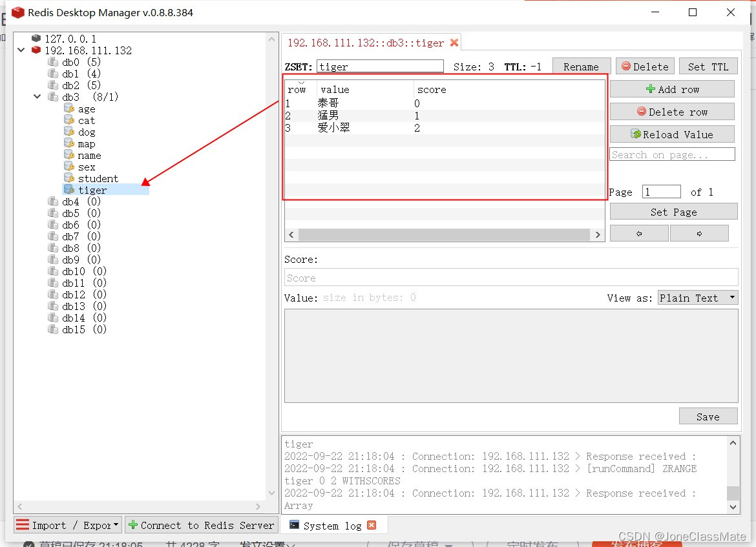Click the table horizontal scrollbar right arrow

598,234
